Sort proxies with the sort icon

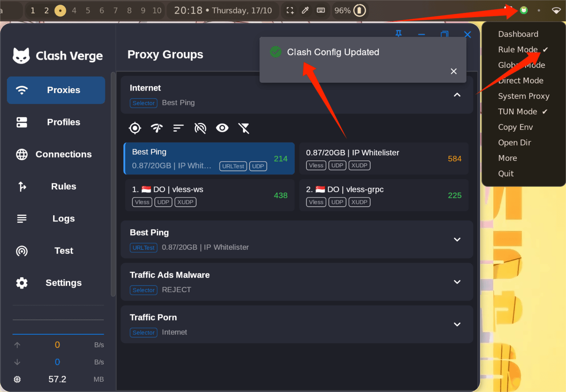point(178,128)
